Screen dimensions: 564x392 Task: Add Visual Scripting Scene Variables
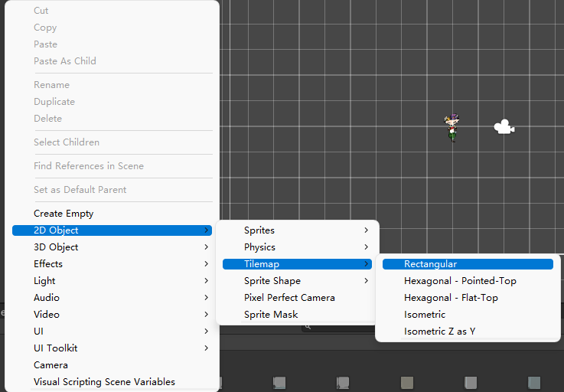click(112, 381)
